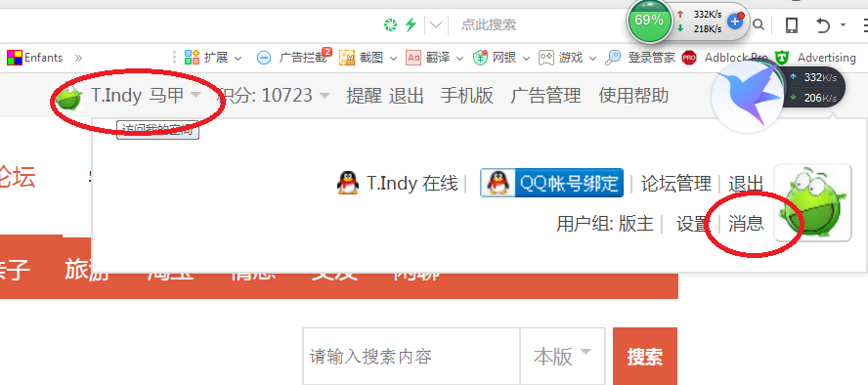Click the 论坛 logo text
Screen dimensions: 868x385
tap(17, 177)
